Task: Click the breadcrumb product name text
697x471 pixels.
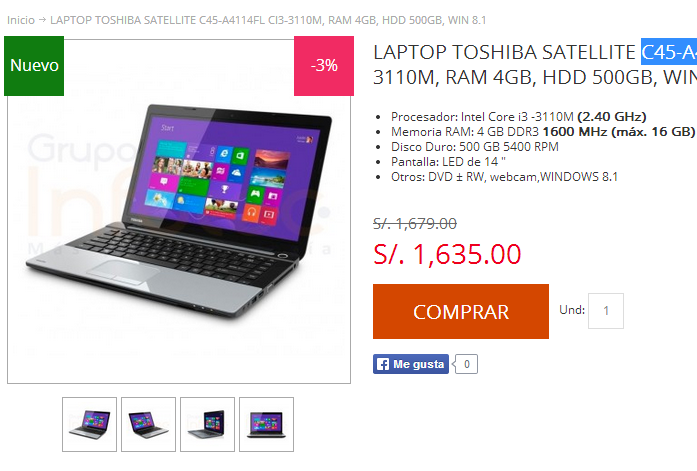Action: pyautogui.click(x=268, y=20)
